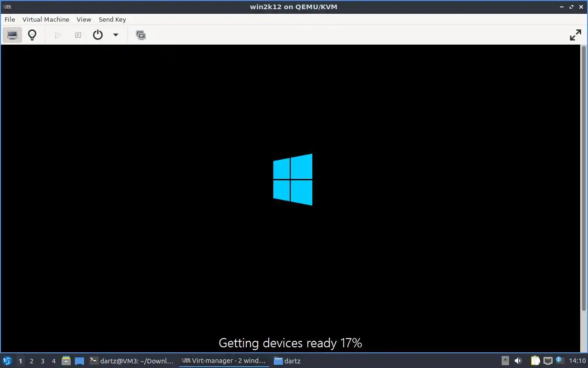Open the network tray icon
The height and width of the screenshot is (368, 588).
(x=548, y=361)
